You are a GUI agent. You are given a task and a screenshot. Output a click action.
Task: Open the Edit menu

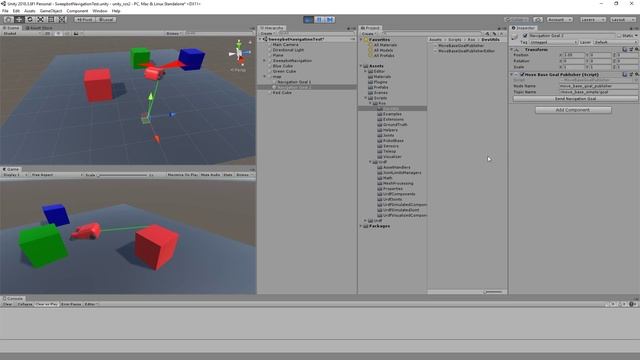pyautogui.click(x=16, y=11)
